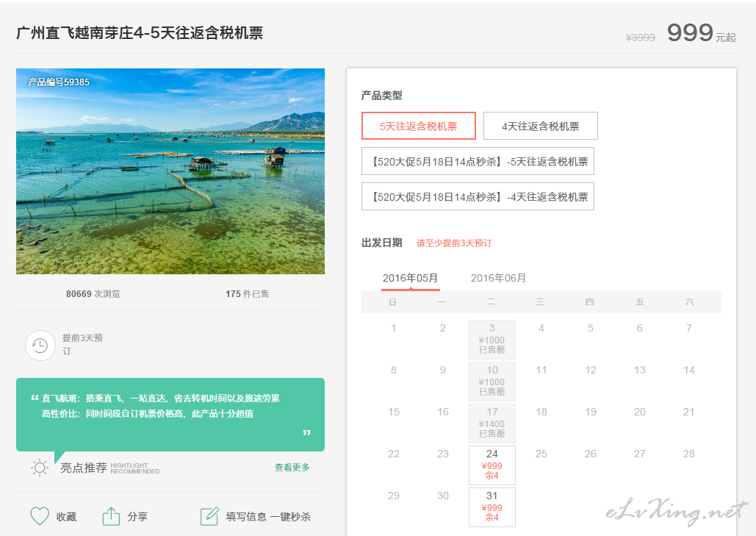This screenshot has width=756, height=536.
Task: Click the green highlight quote box
Action: click(170, 415)
